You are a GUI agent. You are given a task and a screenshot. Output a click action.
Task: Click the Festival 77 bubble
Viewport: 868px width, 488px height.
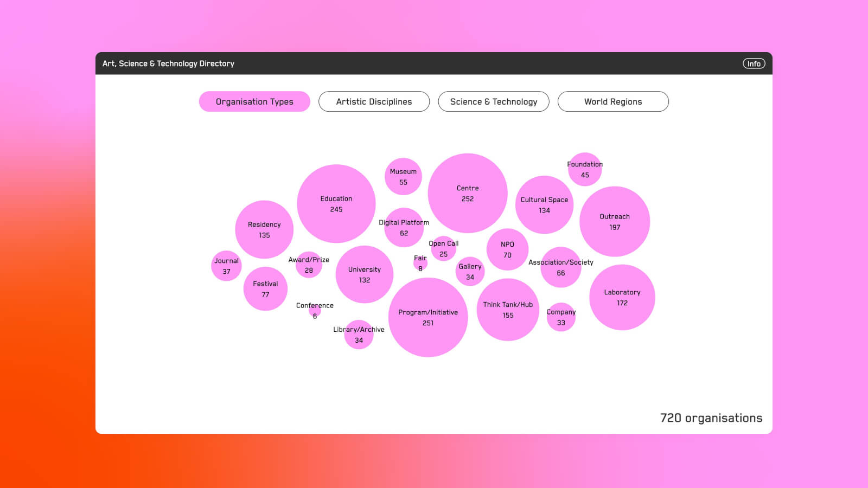coord(265,289)
